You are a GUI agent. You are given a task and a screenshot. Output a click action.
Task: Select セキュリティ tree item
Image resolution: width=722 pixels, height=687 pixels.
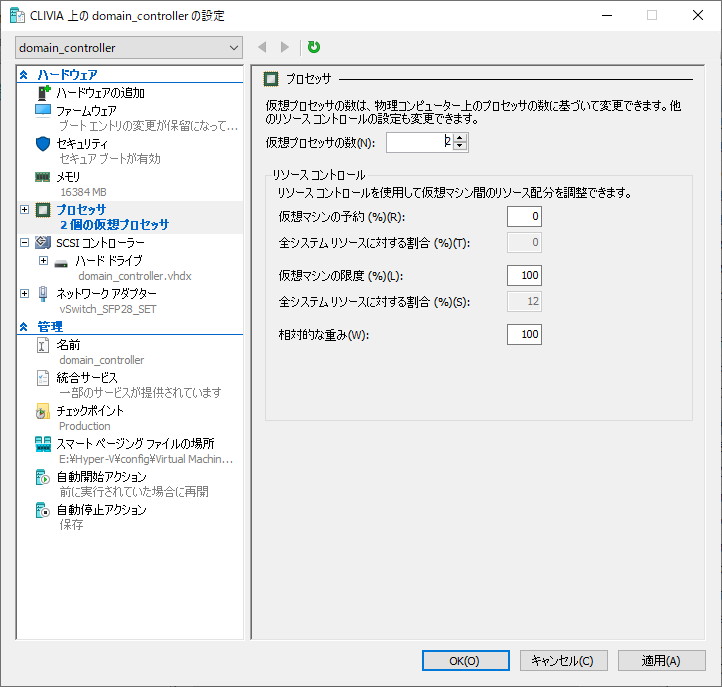pos(82,144)
